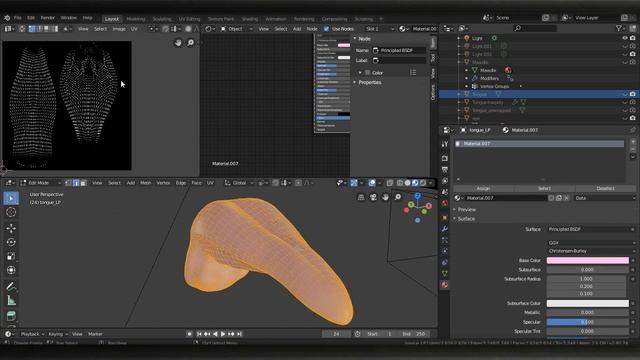
Task: Activate the 3D Cursor tool
Action: pos(11,212)
